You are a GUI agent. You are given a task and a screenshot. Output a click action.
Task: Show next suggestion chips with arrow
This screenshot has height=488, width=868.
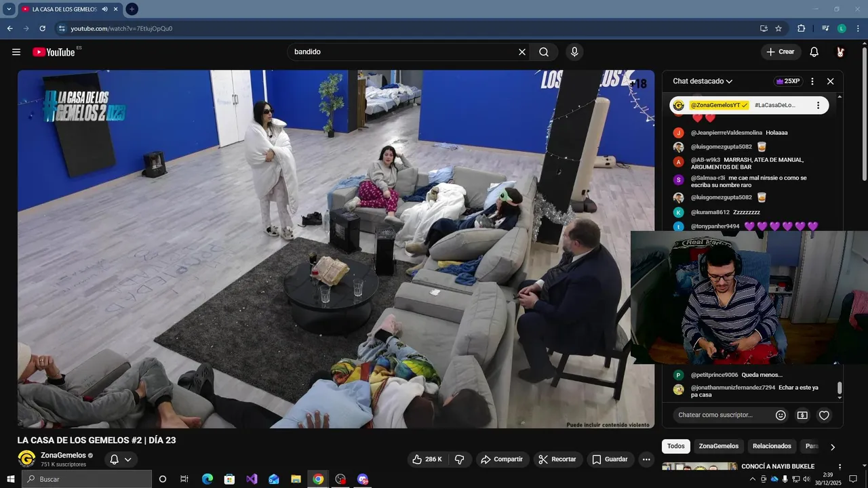[833, 447]
